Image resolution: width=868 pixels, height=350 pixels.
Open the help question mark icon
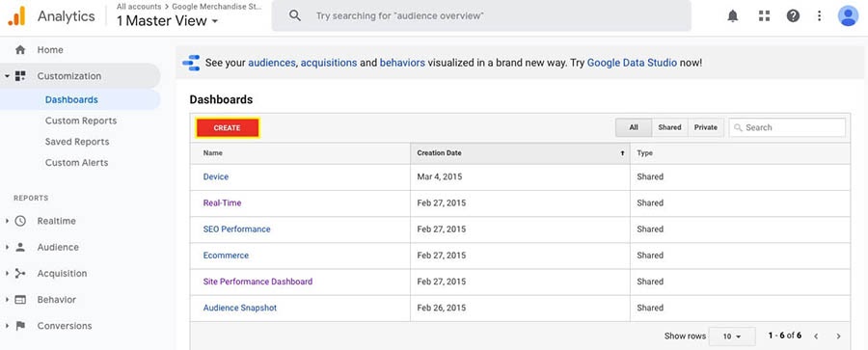[x=793, y=16]
